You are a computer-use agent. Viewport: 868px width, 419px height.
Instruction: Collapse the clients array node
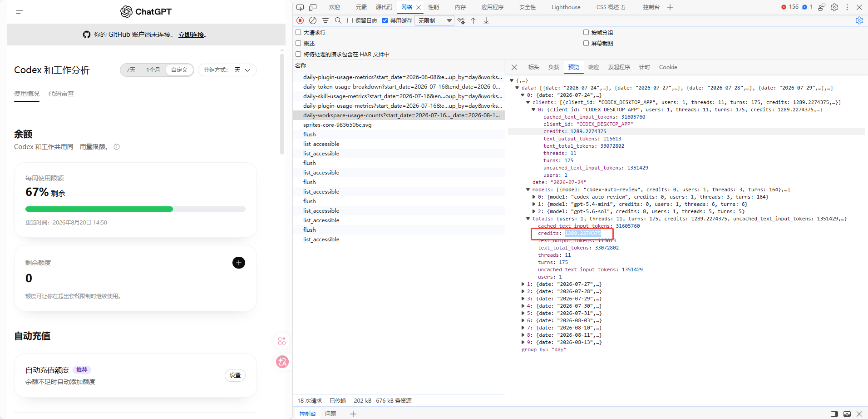528,102
